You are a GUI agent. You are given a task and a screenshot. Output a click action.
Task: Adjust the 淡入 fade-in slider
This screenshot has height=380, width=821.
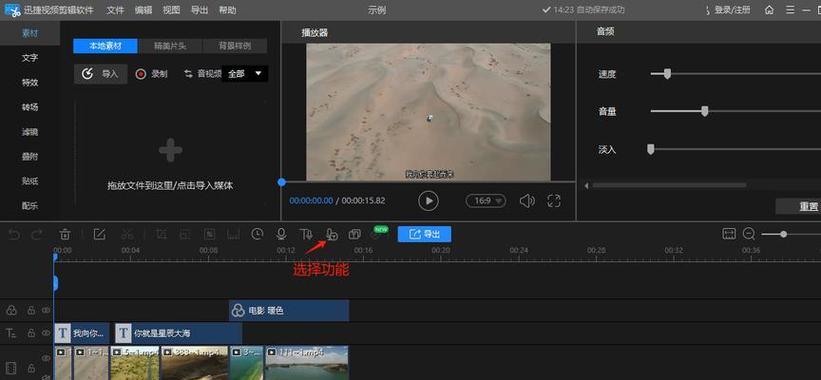click(x=650, y=149)
